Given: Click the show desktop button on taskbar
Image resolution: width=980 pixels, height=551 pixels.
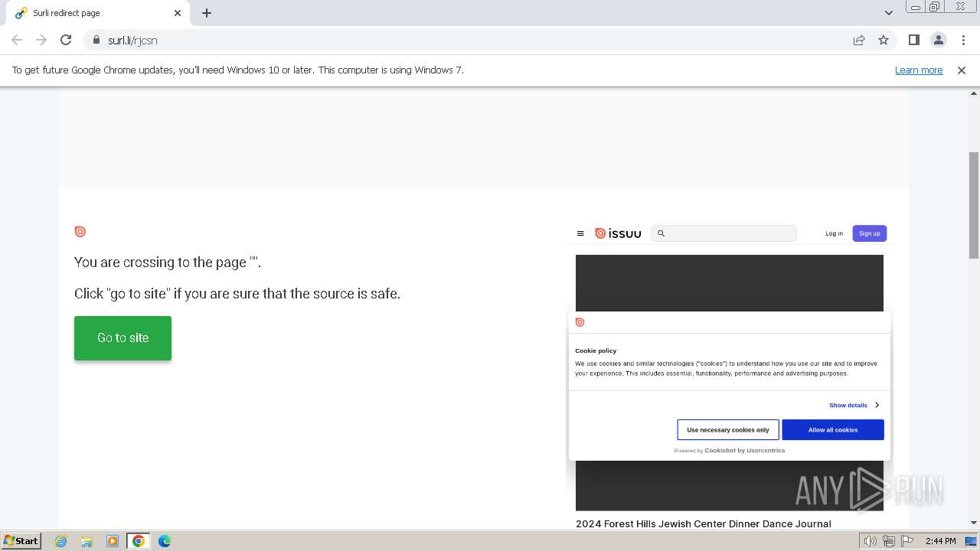Looking at the screenshot, I should (971, 541).
